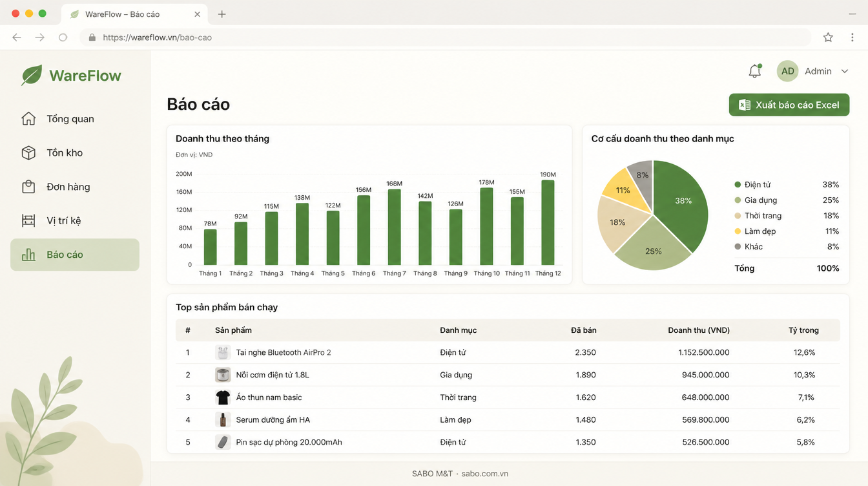Open the Đơn hàng bag icon
The width and height of the screenshot is (868, 486).
point(28,187)
